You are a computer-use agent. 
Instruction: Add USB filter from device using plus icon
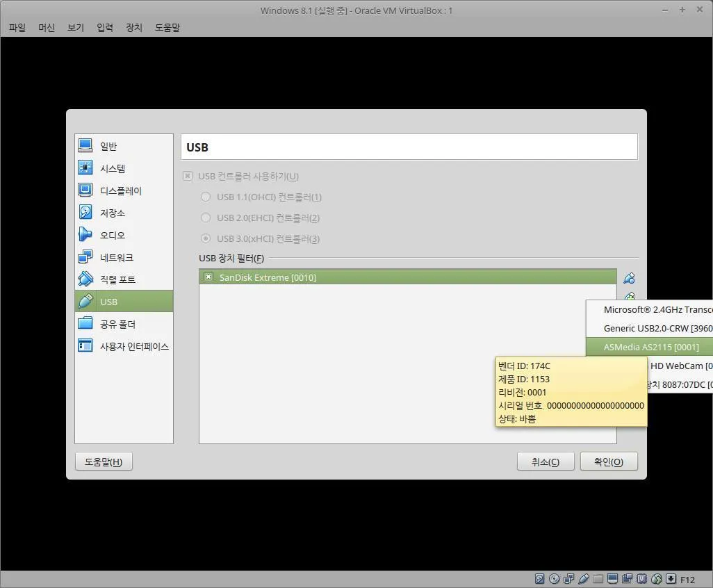coord(629,297)
